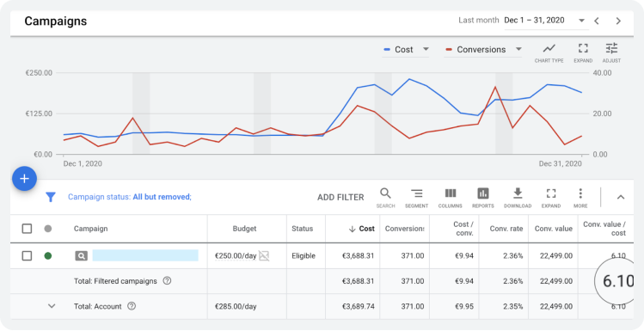Viewport: 644px width, 331px height.
Task: Edit the Campaign status: All but removed filter
Action: [x=130, y=197]
